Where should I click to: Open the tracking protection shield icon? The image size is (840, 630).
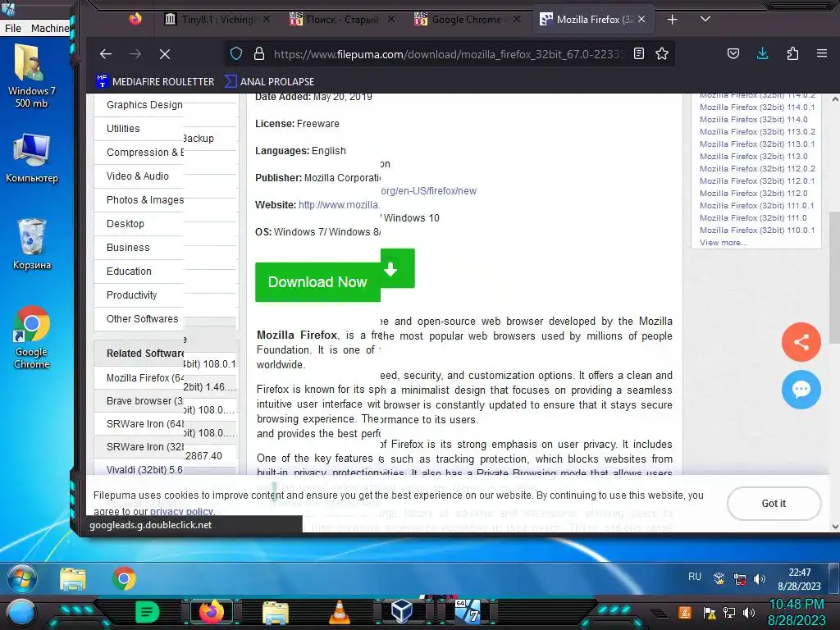[236, 53]
